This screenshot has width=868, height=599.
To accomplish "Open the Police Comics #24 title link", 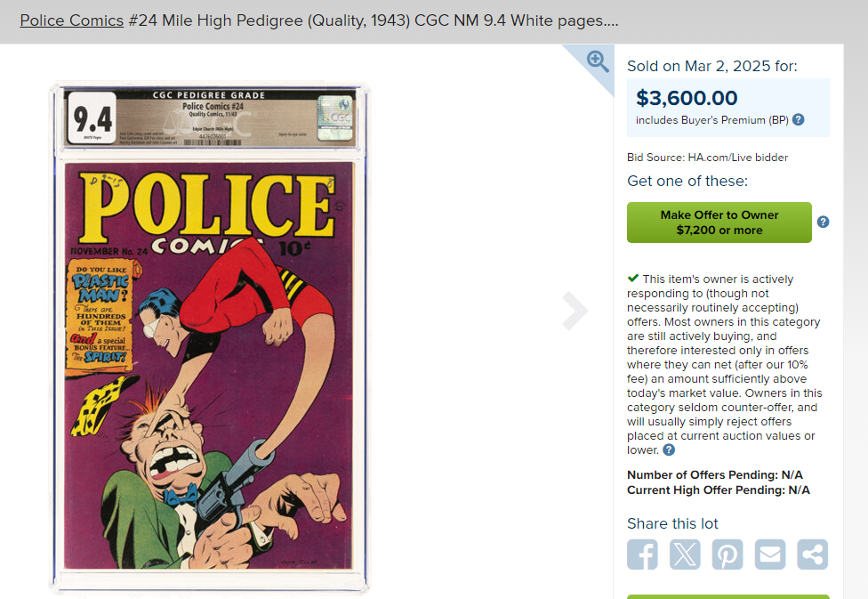I will [71, 20].
